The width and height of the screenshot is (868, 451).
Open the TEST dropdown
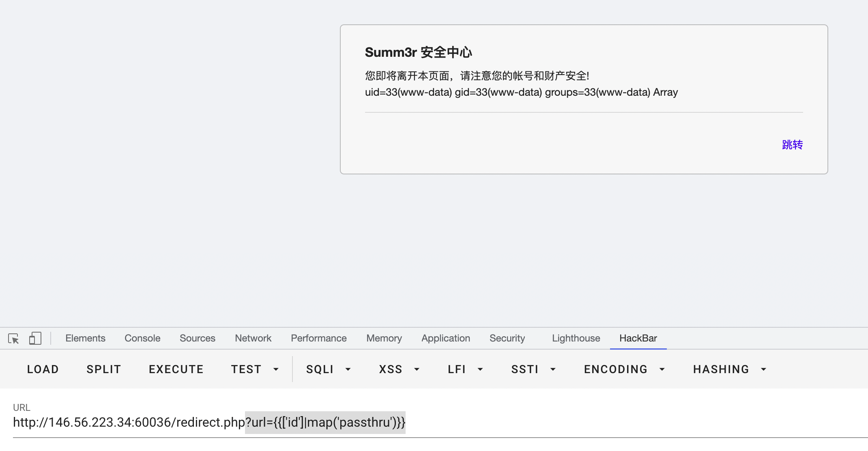[255, 369]
